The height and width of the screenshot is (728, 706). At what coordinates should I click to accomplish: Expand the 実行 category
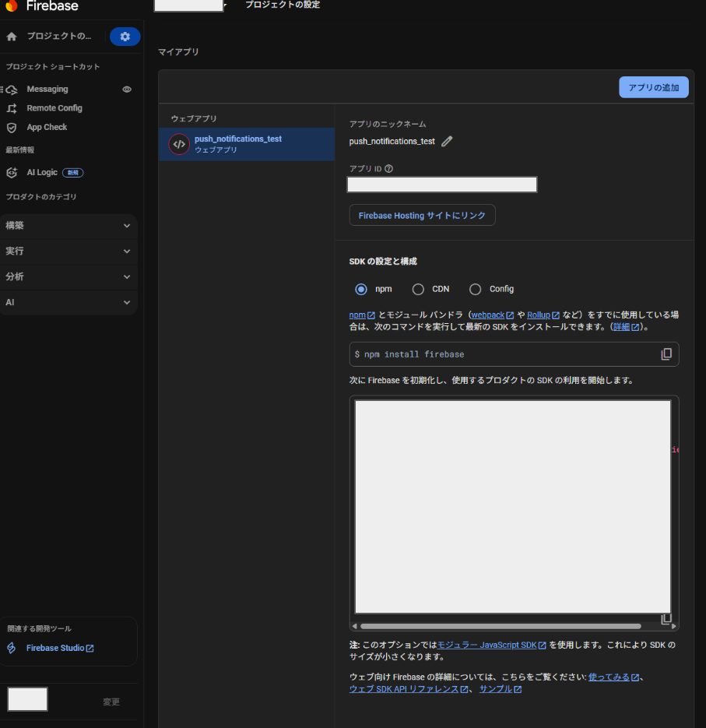coord(68,251)
